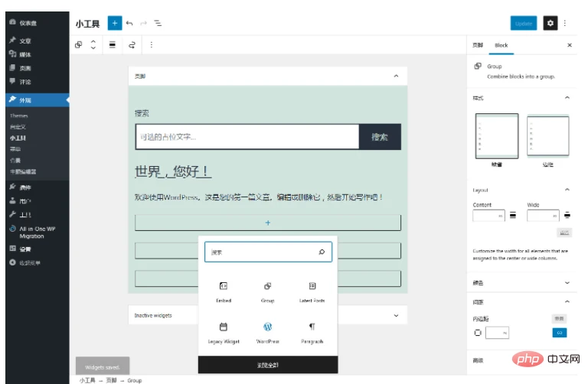
Task: Toggle the settings gear sidebar
Action: [550, 23]
